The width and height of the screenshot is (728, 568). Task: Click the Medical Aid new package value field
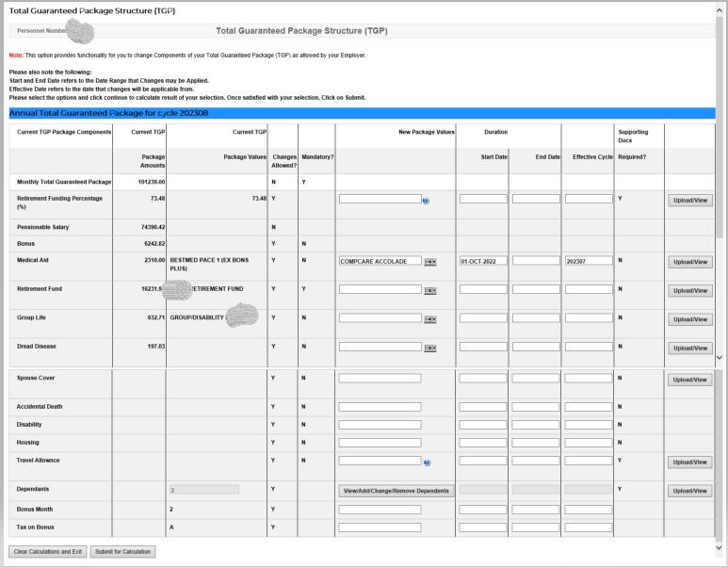click(380, 261)
